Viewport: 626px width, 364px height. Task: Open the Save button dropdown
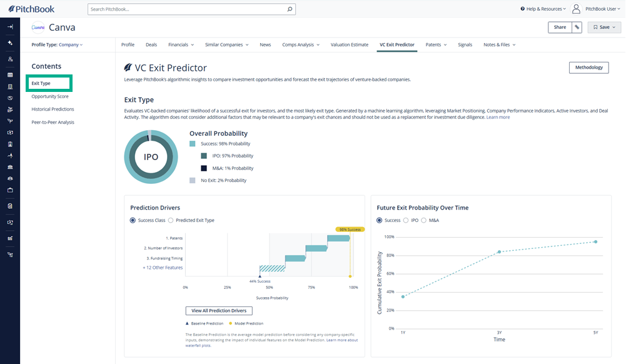click(604, 27)
